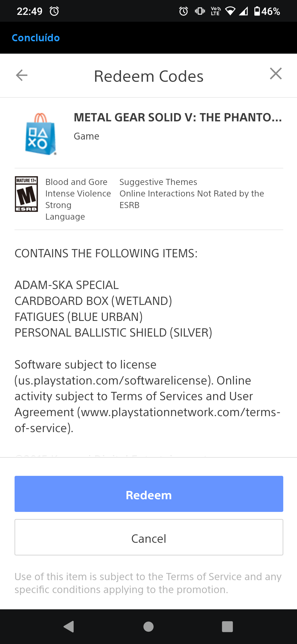Image resolution: width=297 pixels, height=644 pixels.
Task: Tap the ADAM-SKA SPECIAL item line
Action: 67,285
